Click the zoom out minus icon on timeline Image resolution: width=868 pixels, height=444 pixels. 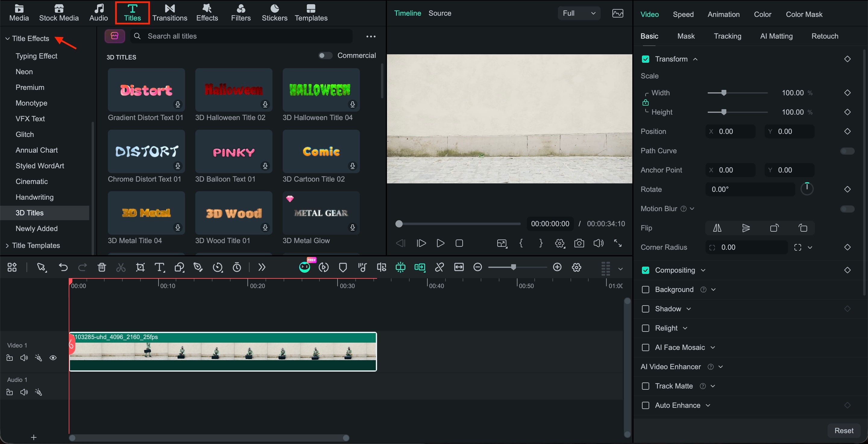click(x=477, y=267)
